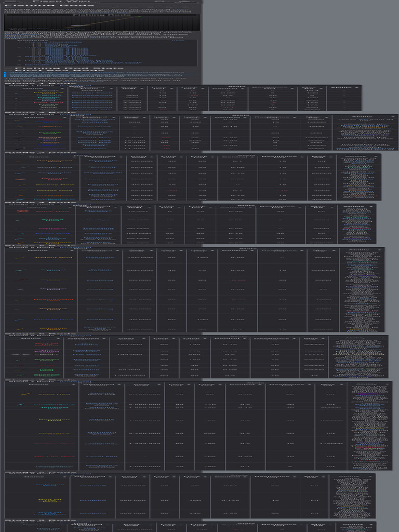
Task: Open the Fishing Rods banner image at page top
Action: click(x=101, y=22)
